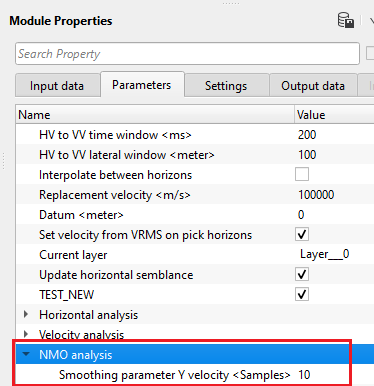The image size is (374, 386).
Task: Select the Datum <meter> row label
Action: (x=81, y=215)
